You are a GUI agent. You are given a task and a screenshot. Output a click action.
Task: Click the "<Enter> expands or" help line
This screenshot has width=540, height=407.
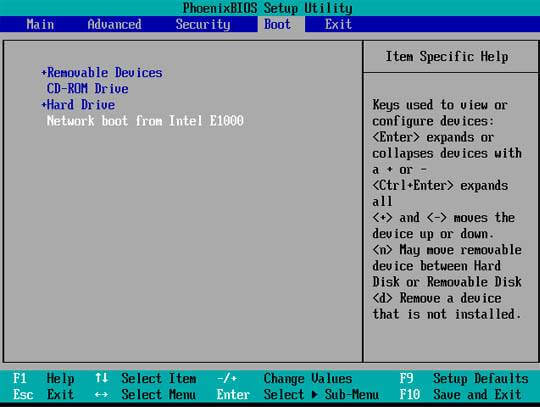pyautogui.click(x=433, y=137)
